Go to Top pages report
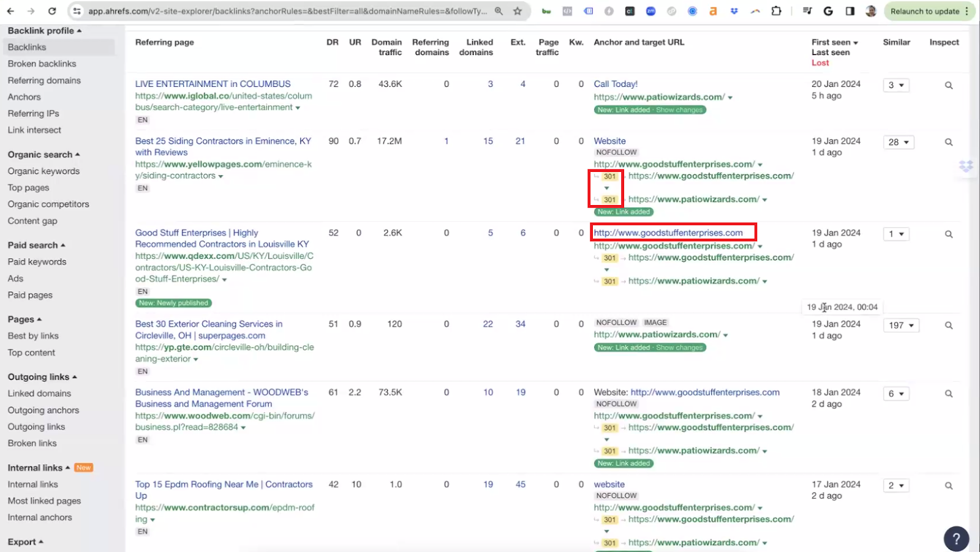980x552 pixels. pos(28,188)
